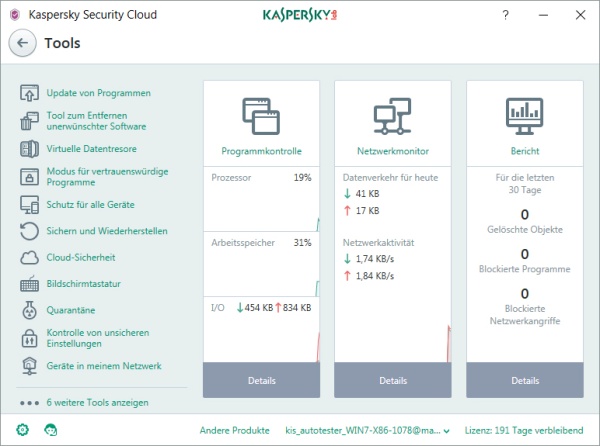Click the Arbeitsspeicher 31% usage graph
This screenshot has height=446, width=600.
(x=261, y=264)
